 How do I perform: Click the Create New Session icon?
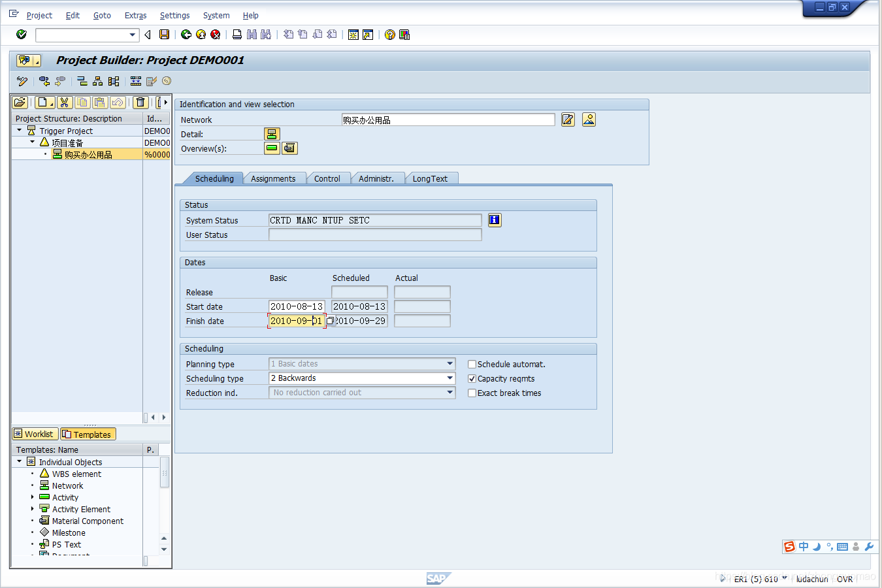tap(353, 35)
